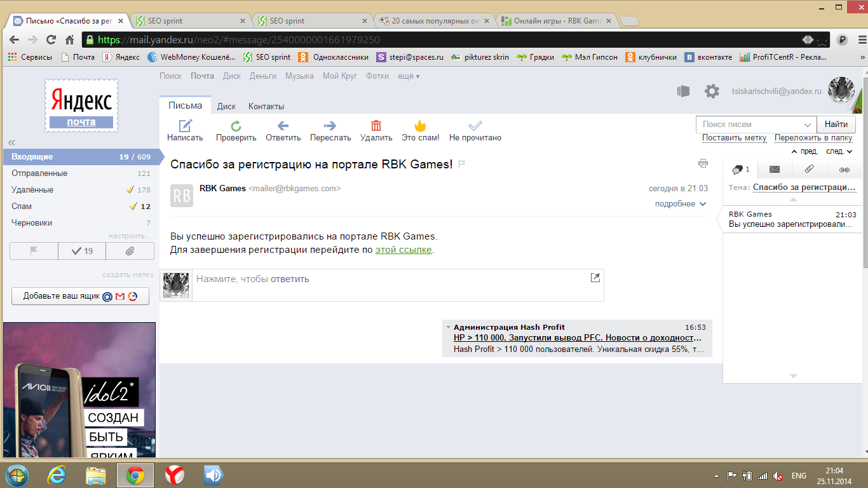Open the Деньги service link
The width and height of the screenshot is (868, 488).
tap(263, 76)
